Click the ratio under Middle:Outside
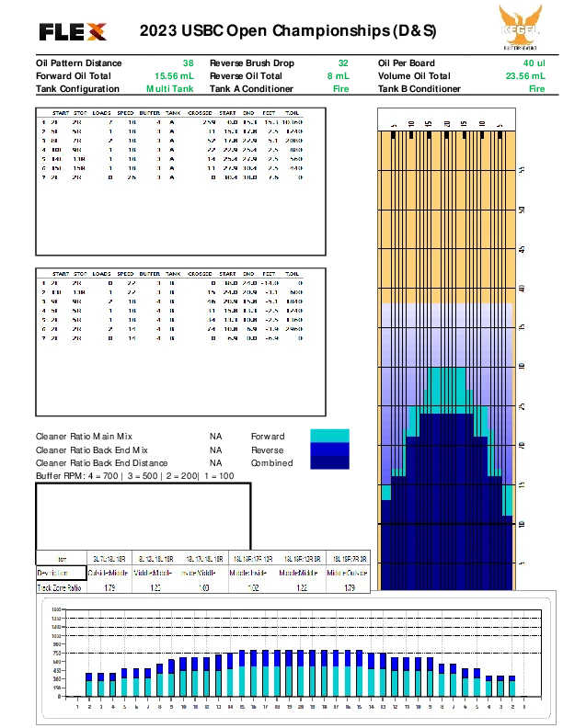The height and width of the screenshot is (728, 563). click(350, 587)
